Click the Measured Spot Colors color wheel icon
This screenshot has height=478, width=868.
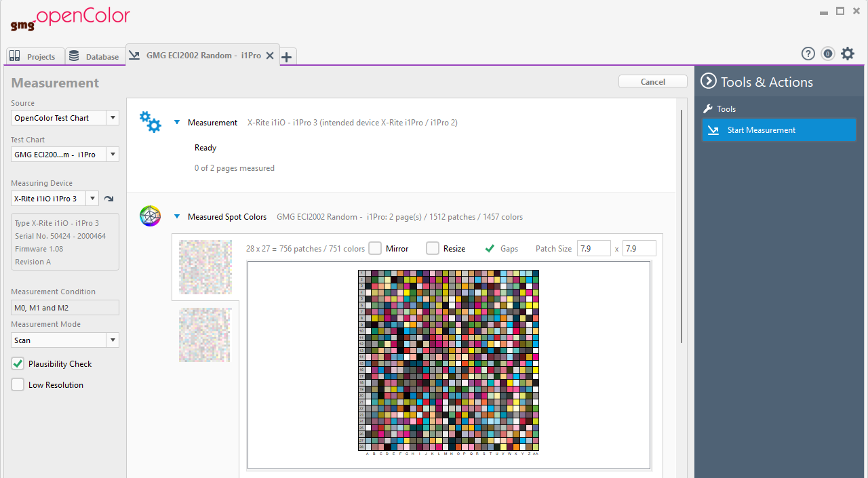coord(150,216)
